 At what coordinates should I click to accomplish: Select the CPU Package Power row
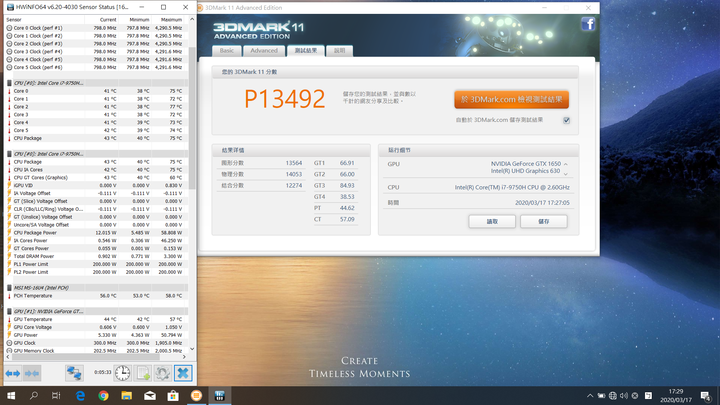[96, 233]
